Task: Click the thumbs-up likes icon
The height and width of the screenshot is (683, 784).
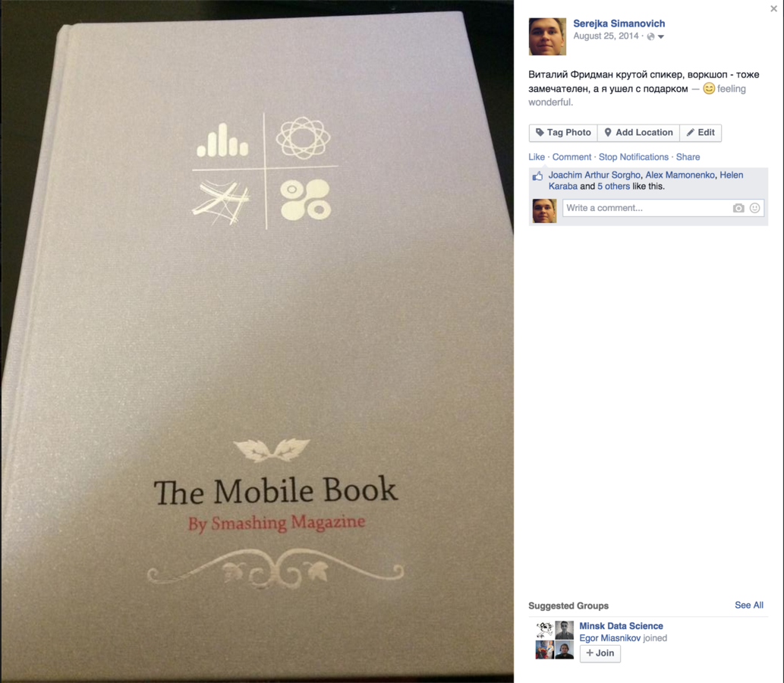Action: tap(537, 176)
